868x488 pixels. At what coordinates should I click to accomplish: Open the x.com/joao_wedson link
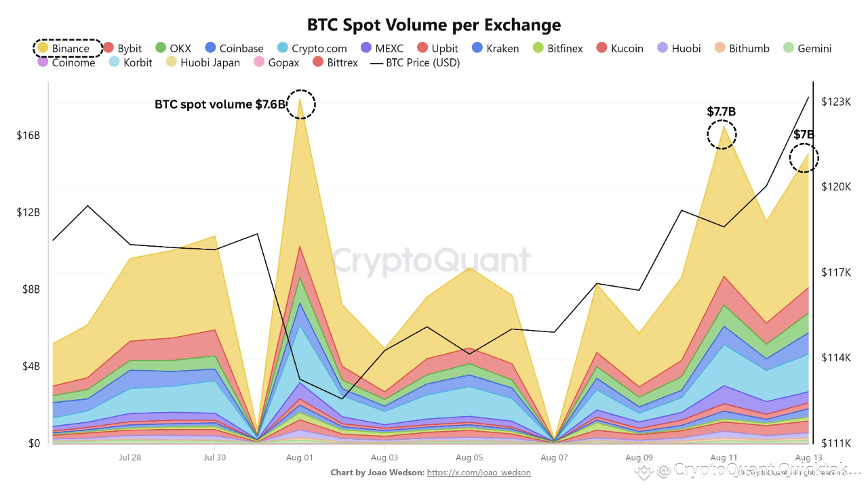[x=479, y=472]
